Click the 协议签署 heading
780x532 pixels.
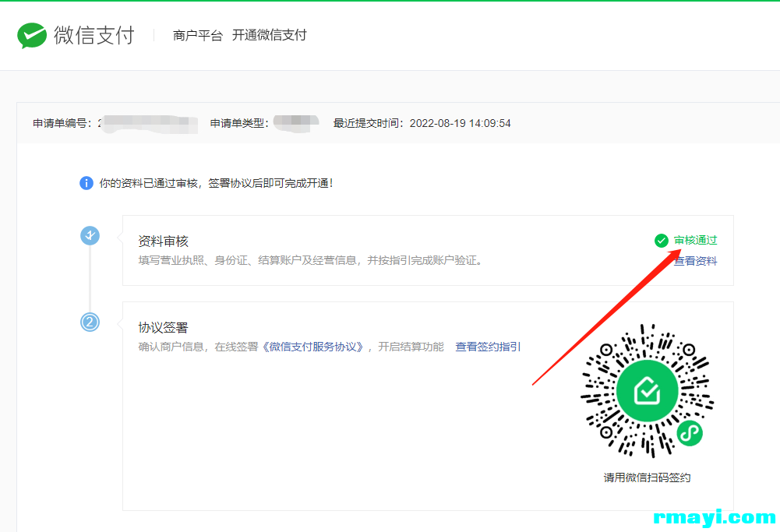point(163,328)
